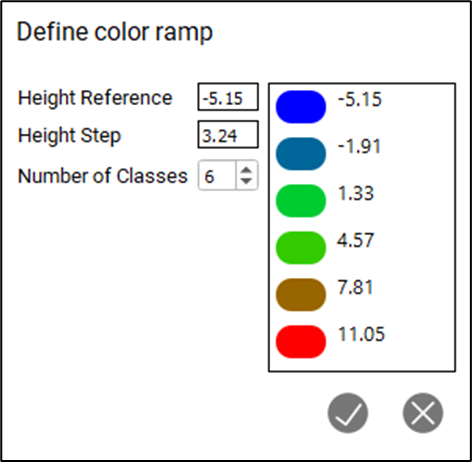This screenshot has width=472, height=462.
Task: Select the brown swatch for 7.81
Action: click(x=301, y=295)
